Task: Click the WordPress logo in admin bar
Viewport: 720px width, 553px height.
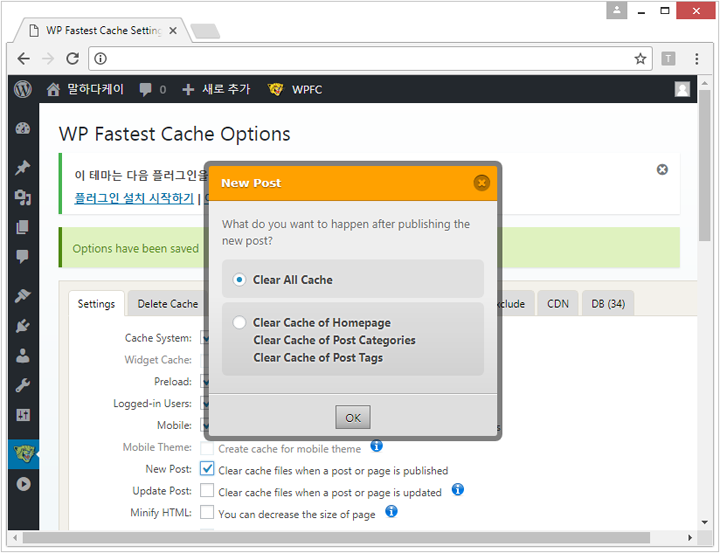Action: [x=23, y=90]
